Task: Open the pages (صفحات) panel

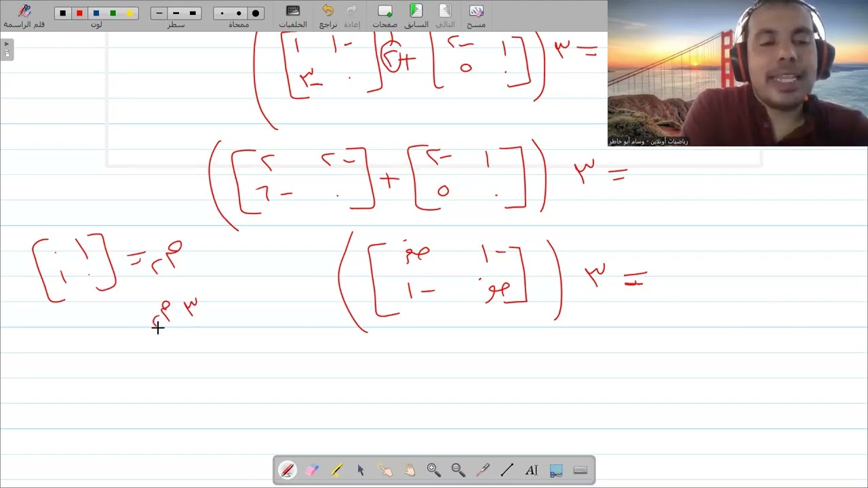Action: pos(384,16)
